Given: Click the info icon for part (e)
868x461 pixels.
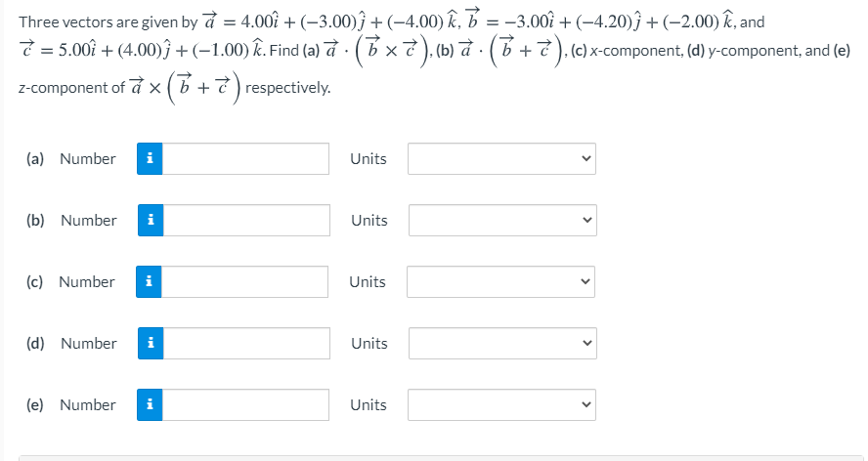Looking at the screenshot, I should (x=150, y=404).
